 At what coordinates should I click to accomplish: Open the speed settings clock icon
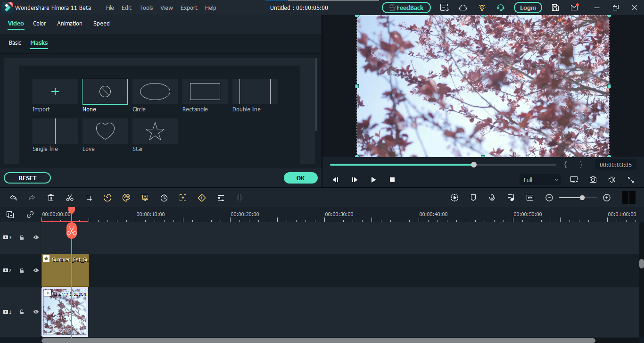107,198
